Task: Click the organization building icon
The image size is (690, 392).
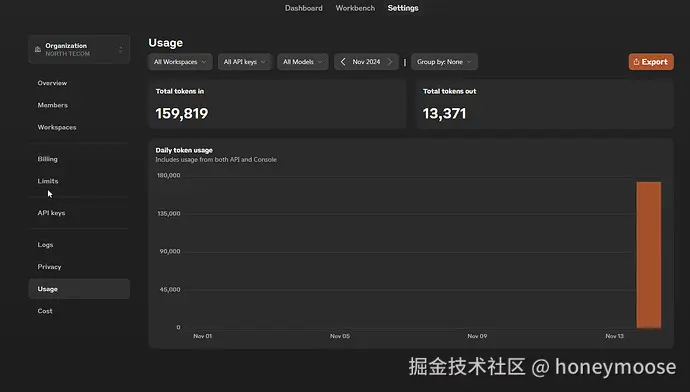Action: coord(38,49)
